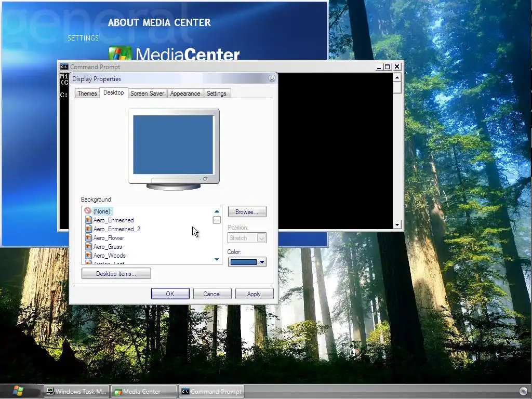Click the Media Center taskbar icon
This screenshot has height=399, width=532.
point(118,392)
